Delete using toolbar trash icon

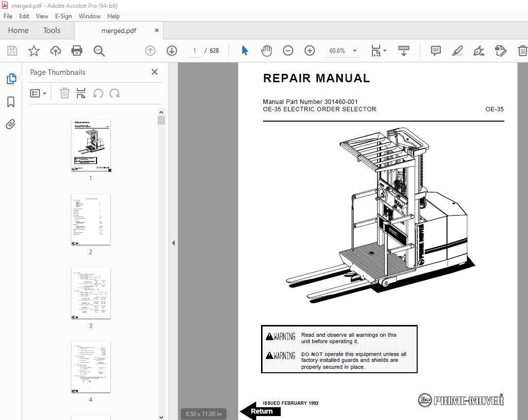click(522, 51)
